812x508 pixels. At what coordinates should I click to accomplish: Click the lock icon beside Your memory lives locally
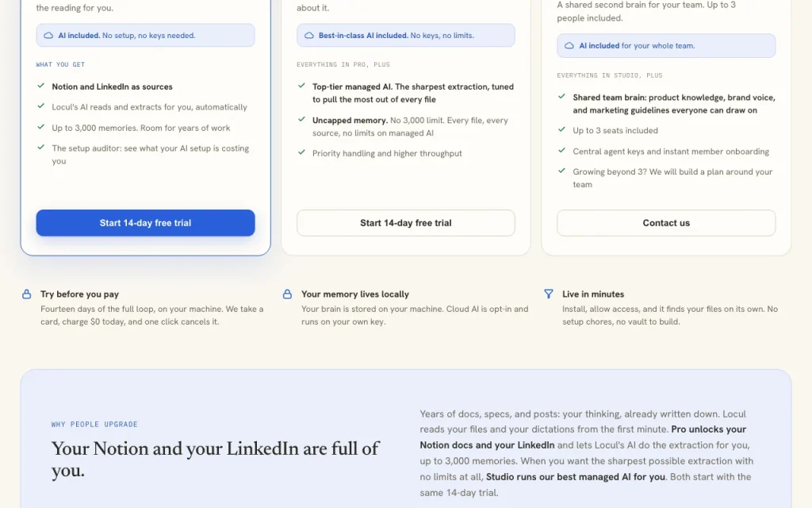pyautogui.click(x=287, y=294)
